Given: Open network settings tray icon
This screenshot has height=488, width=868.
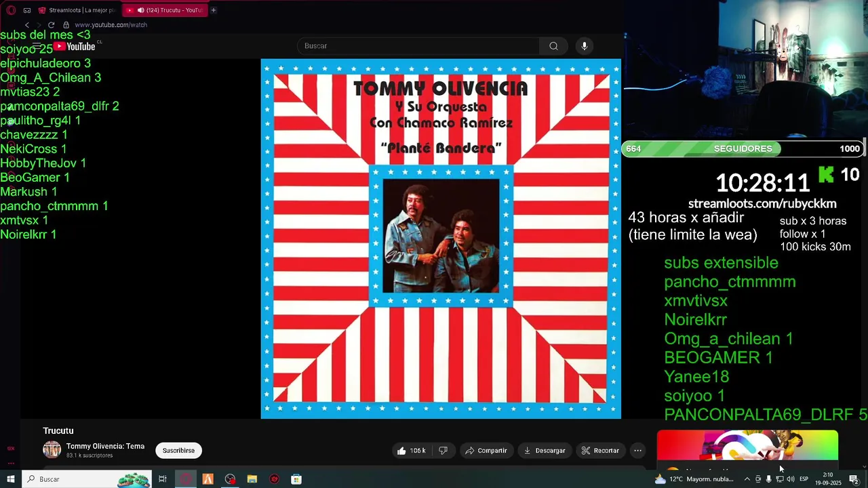Looking at the screenshot, I should (779, 479).
